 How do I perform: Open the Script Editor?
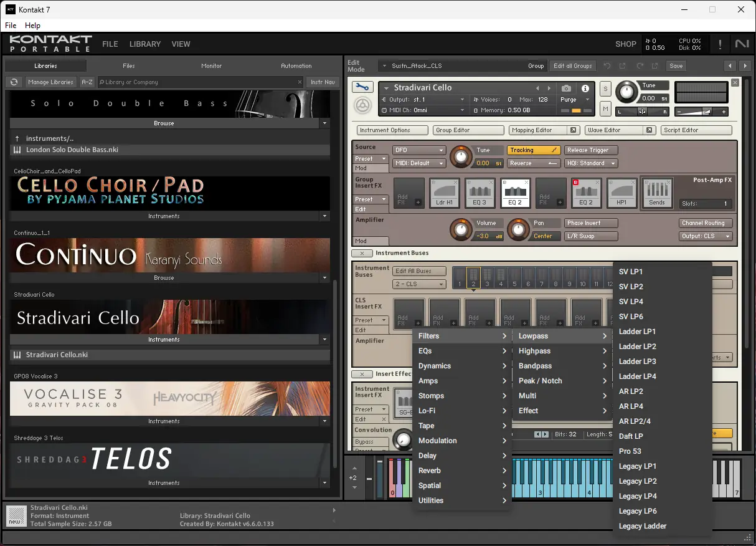[696, 130]
